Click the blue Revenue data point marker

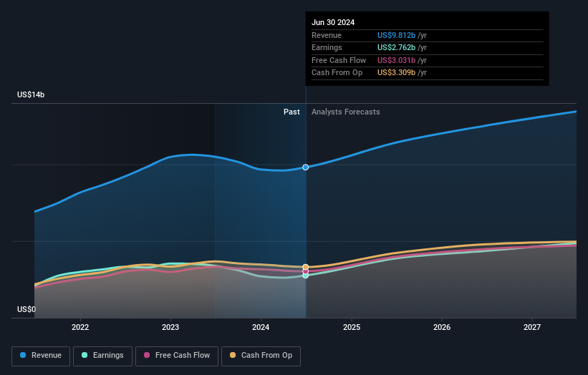(306, 167)
